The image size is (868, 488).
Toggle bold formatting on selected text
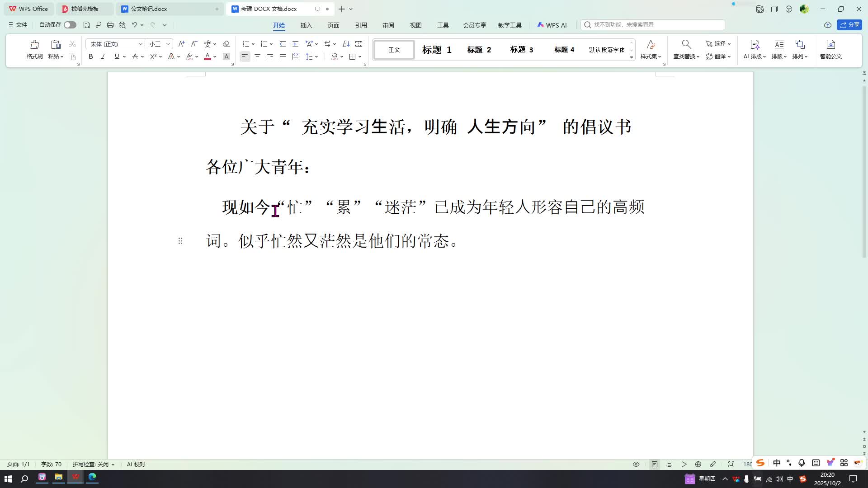tap(90, 56)
